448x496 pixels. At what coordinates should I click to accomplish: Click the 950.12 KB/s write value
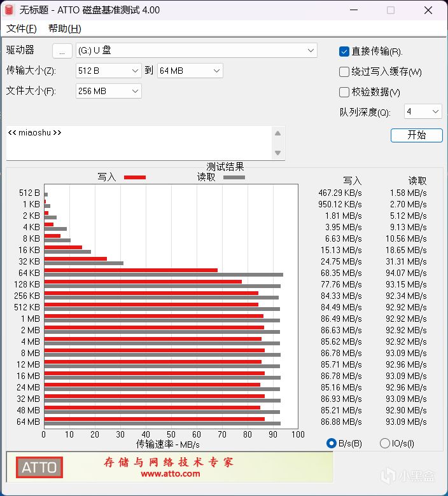340,204
